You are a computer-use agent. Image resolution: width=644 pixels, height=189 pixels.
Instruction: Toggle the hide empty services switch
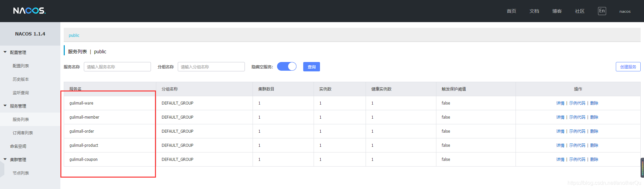click(x=287, y=67)
